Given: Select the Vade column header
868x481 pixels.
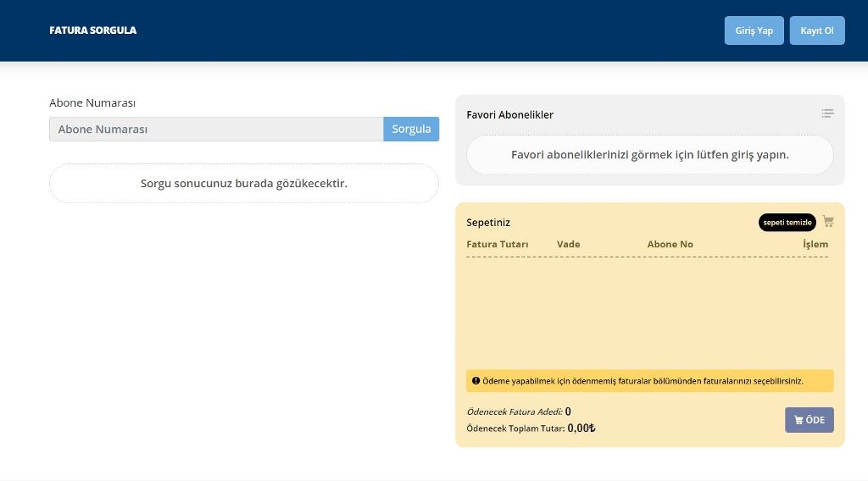Looking at the screenshot, I should 568,244.
